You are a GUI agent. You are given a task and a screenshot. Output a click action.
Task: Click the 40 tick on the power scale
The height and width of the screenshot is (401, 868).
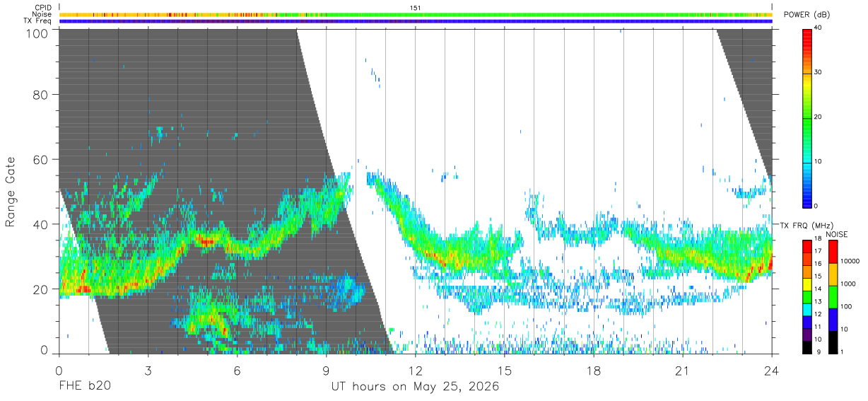tap(819, 28)
